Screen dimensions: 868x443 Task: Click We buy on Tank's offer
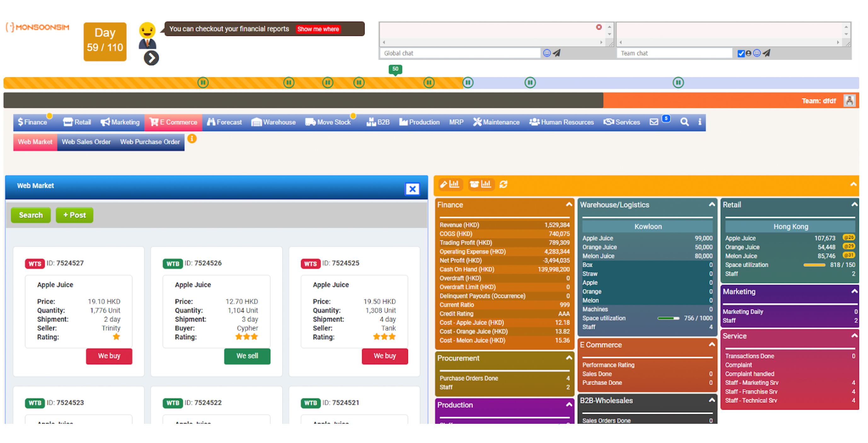point(384,356)
